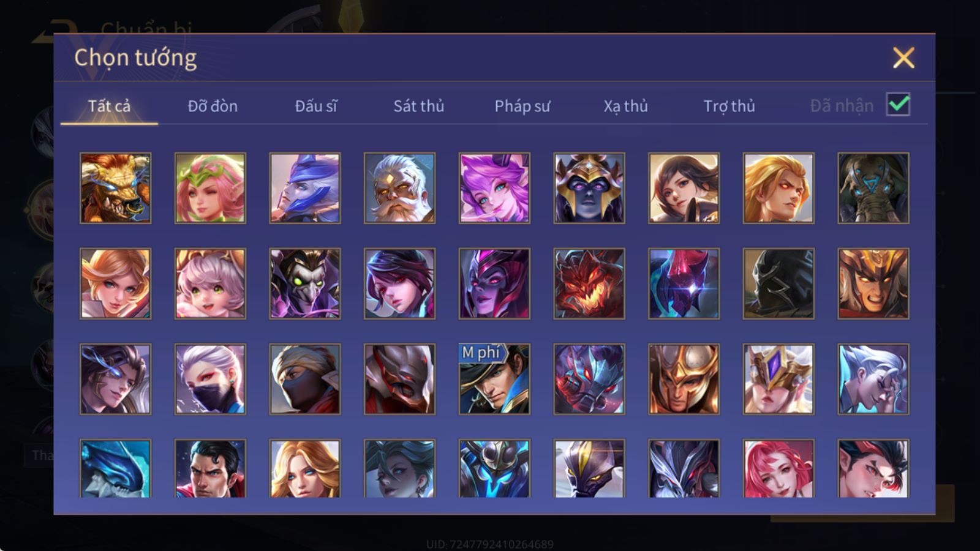This screenshot has height=551, width=980.
Task: Select the red lava demon hero
Action: tap(589, 283)
